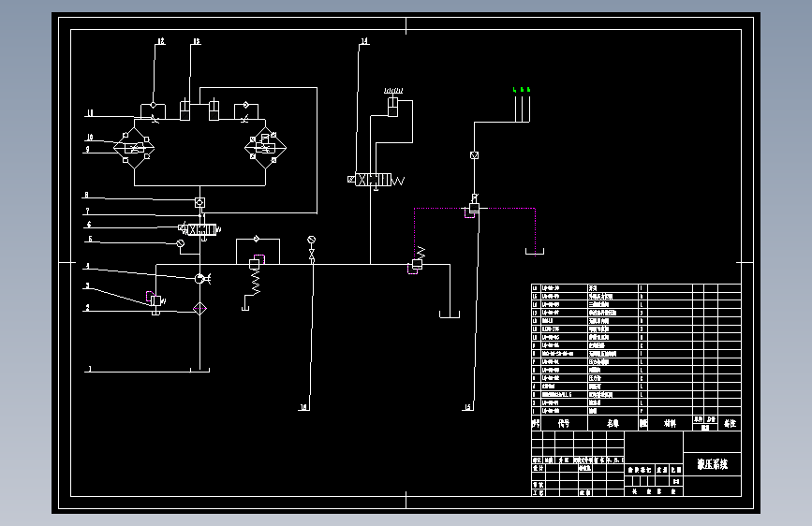Click the oil filter diamond symbol at callout 2
The width and height of the screenshot is (812, 526).
coord(199,309)
